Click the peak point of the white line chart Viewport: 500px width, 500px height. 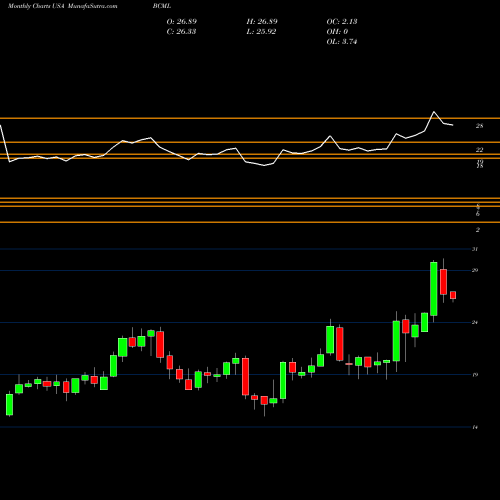[434, 112]
